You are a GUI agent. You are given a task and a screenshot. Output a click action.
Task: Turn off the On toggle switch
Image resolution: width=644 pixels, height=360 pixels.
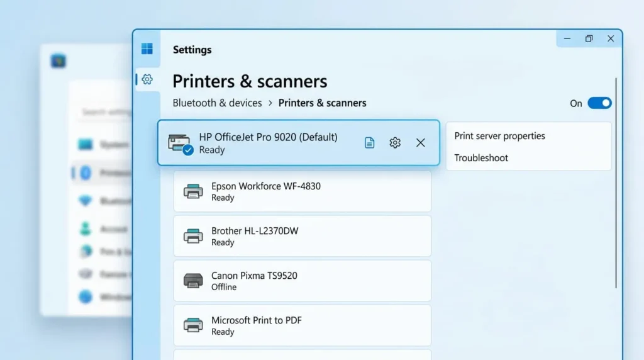(x=599, y=103)
